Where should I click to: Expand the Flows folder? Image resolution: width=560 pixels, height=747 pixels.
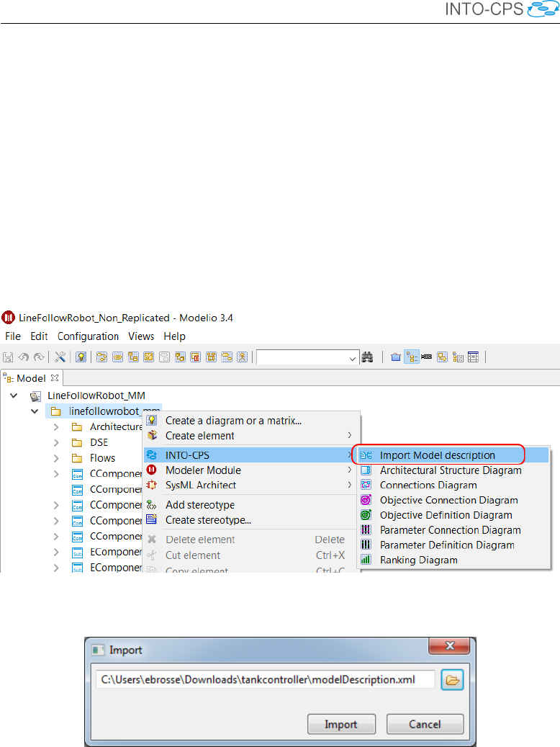pyautogui.click(x=56, y=458)
